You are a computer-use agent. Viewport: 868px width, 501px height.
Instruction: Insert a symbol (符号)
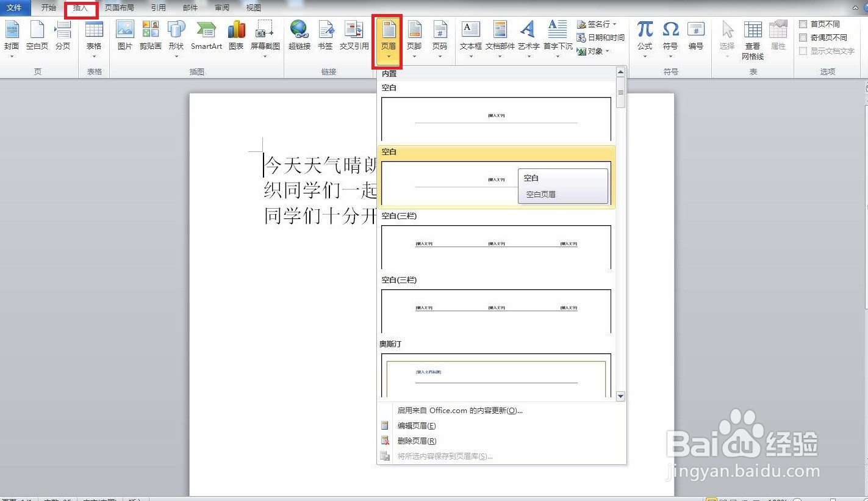coord(670,35)
